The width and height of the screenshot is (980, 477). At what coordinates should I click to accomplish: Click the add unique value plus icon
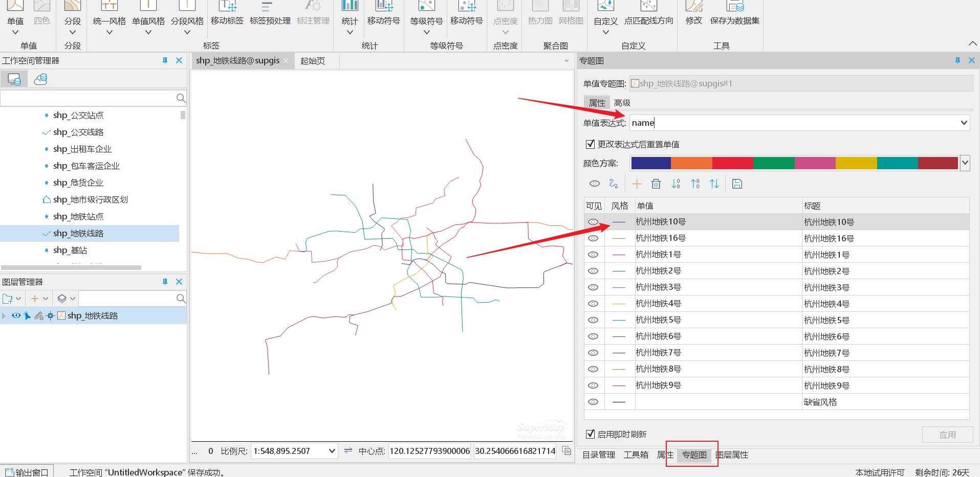637,184
